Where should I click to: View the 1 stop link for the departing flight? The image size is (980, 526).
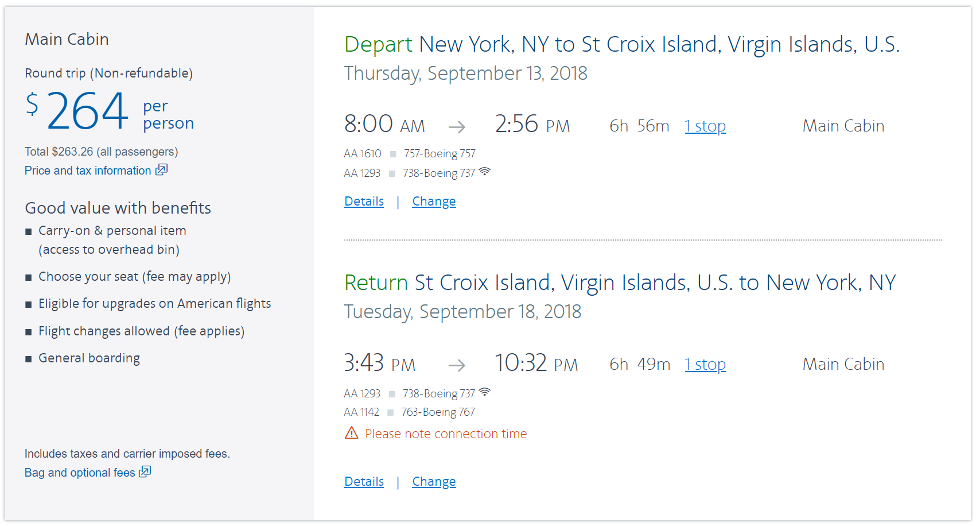pos(705,126)
